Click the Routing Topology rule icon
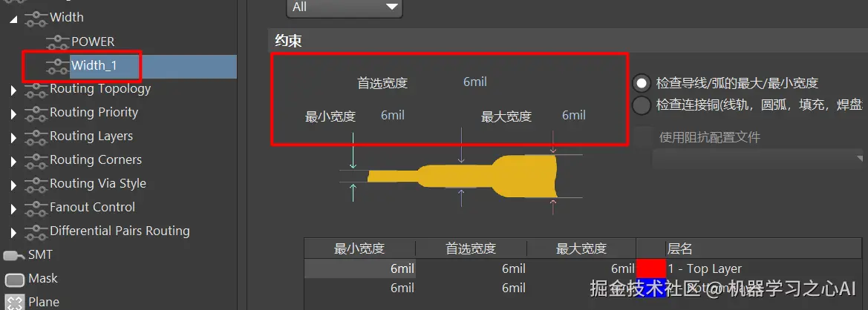This screenshot has width=868, height=310. coord(36,89)
